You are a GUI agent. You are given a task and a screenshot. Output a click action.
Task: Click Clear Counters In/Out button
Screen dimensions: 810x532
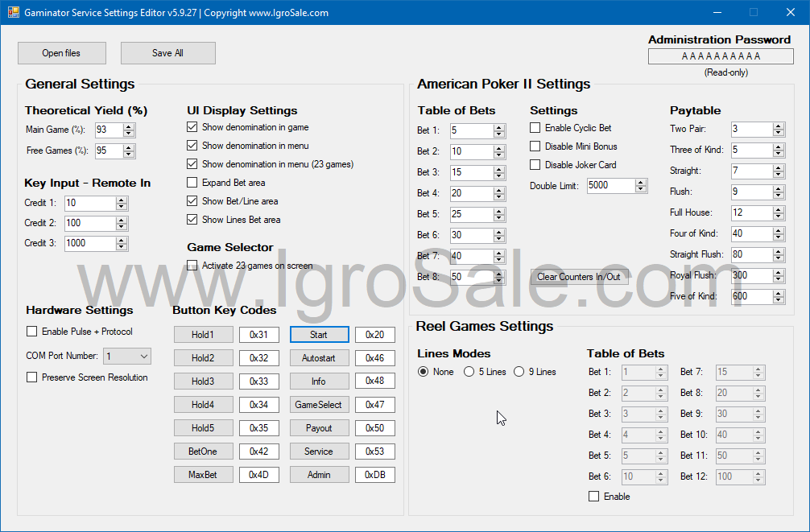(579, 277)
